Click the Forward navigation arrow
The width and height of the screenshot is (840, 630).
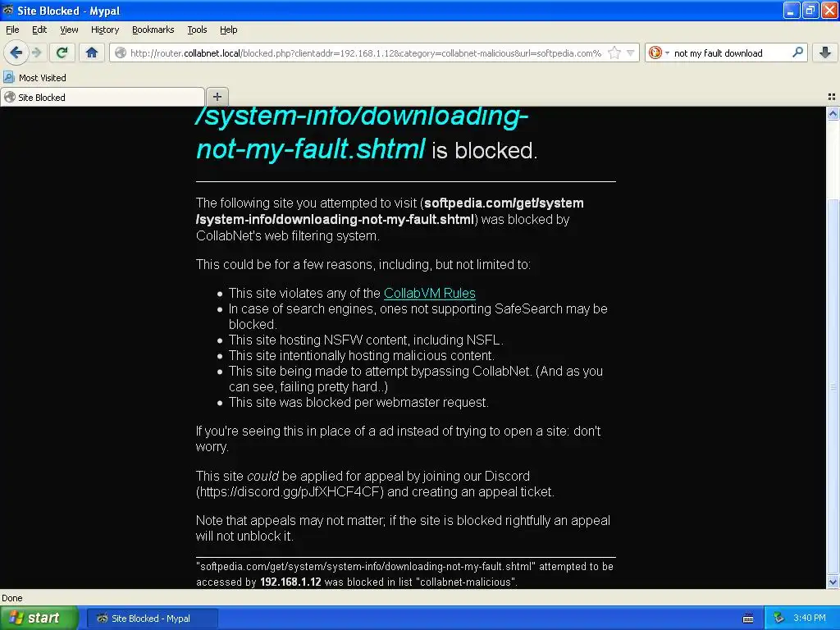(37, 52)
